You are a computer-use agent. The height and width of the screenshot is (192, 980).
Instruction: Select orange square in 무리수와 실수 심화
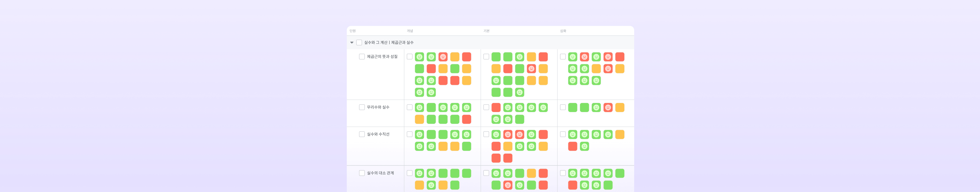pyautogui.click(x=620, y=108)
